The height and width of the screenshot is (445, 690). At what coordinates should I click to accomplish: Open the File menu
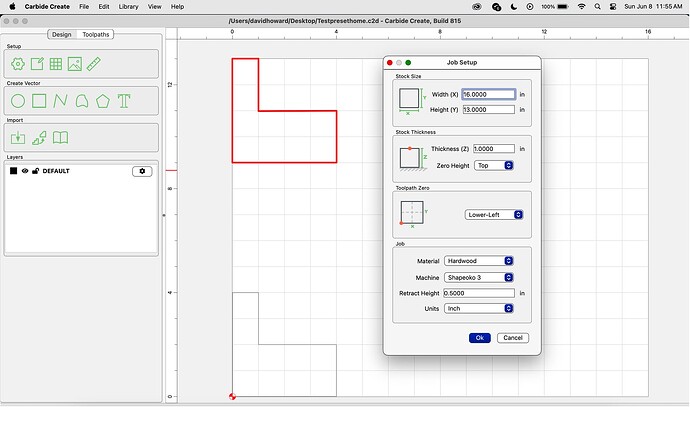pos(84,7)
